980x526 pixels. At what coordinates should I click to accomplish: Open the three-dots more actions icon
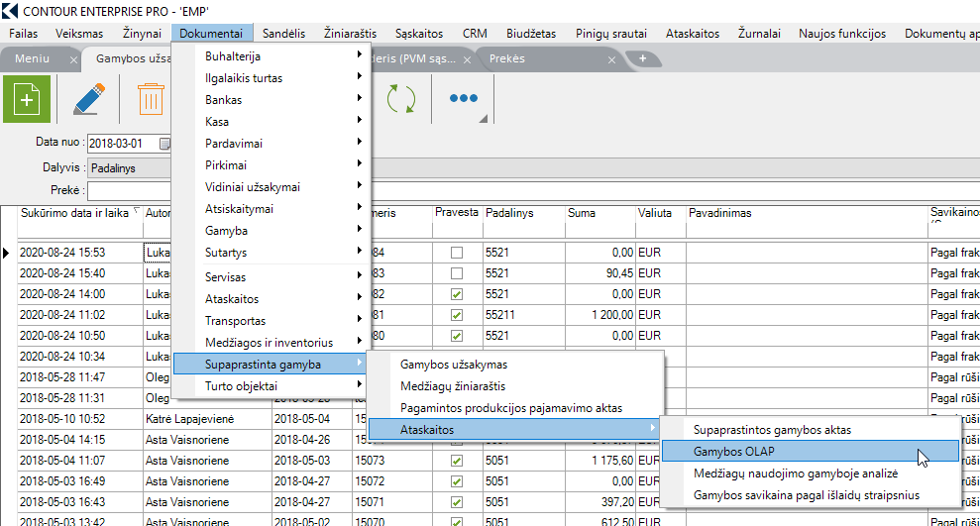coord(463,98)
